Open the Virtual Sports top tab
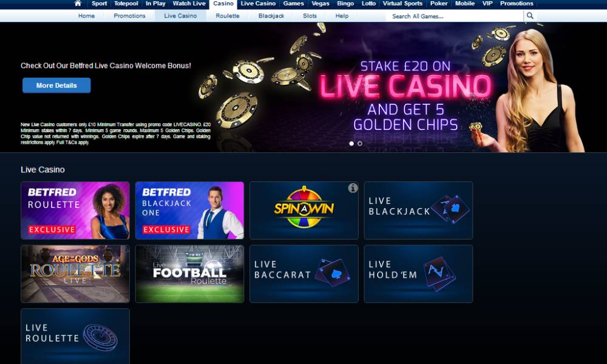Viewport: 607px width, 364px height. click(x=402, y=4)
